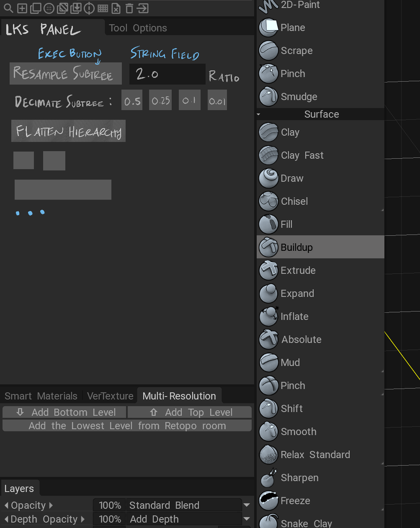Image resolution: width=420 pixels, height=528 pixels.
Task: Switch to the VerTexture tab
Action: tap(110, 396)
